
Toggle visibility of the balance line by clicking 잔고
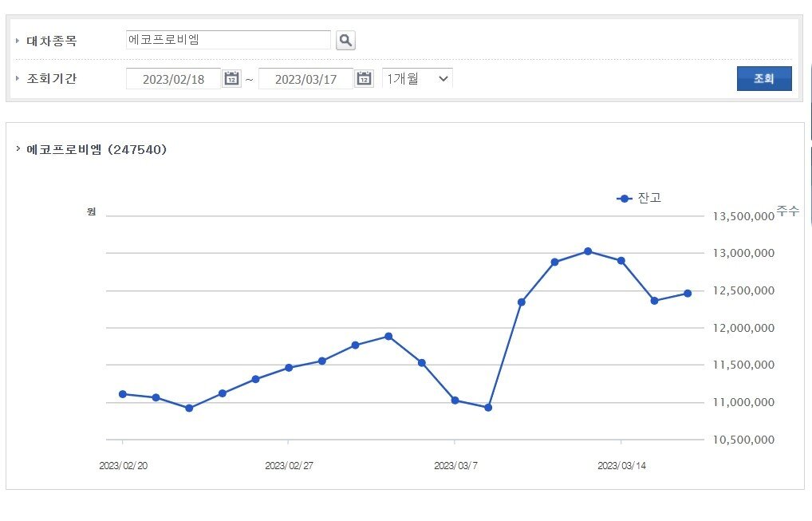click(647, 198)
